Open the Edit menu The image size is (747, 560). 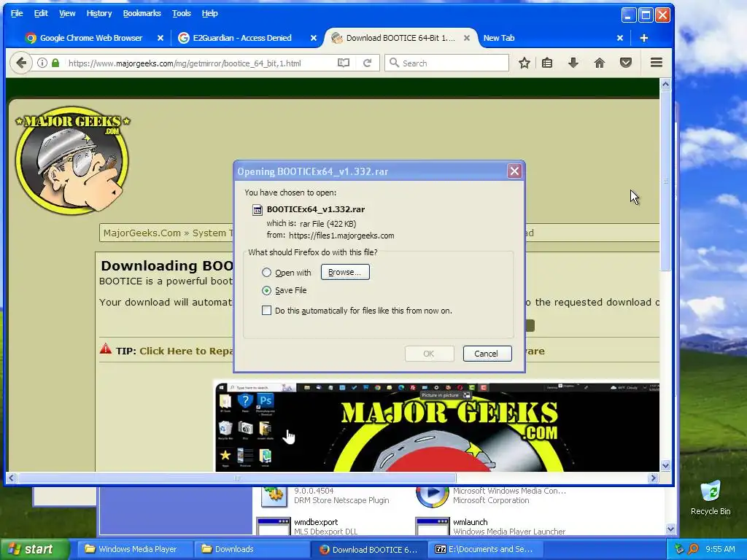pyautogui.click(x=41, y=13)
